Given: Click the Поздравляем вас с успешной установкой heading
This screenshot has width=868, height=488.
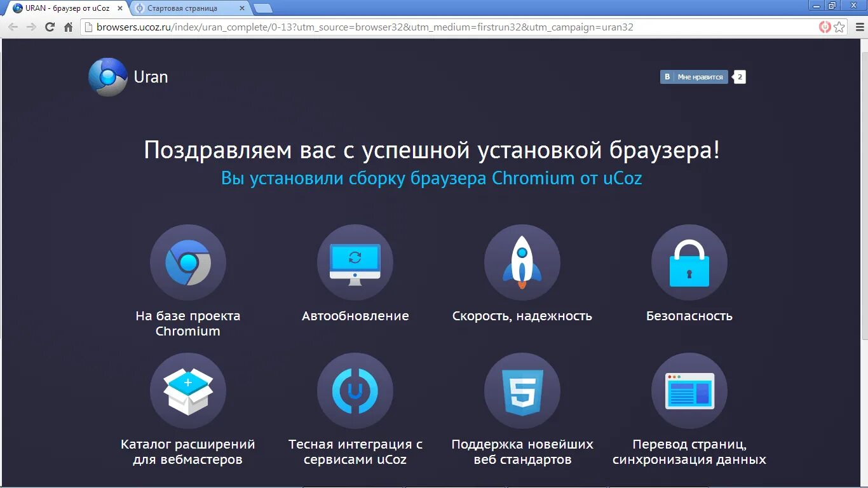Looking at the screenshot, I should pos(431,151).
